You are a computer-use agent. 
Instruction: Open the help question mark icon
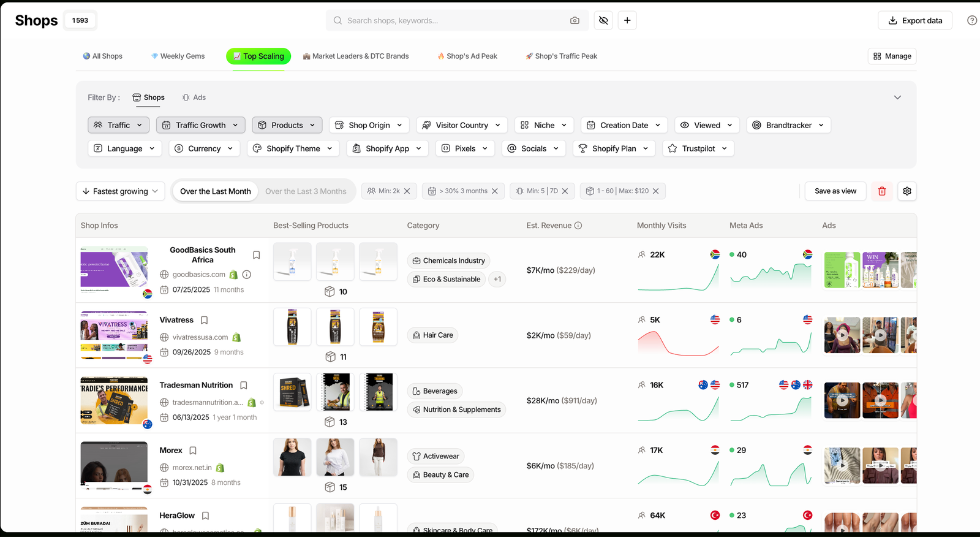pyautogui.click(x=972, y=20)
